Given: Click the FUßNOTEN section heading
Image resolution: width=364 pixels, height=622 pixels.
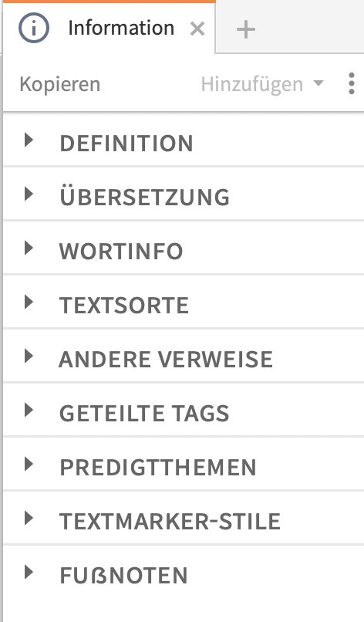Looking at the screenshot, I should (123, 575).
